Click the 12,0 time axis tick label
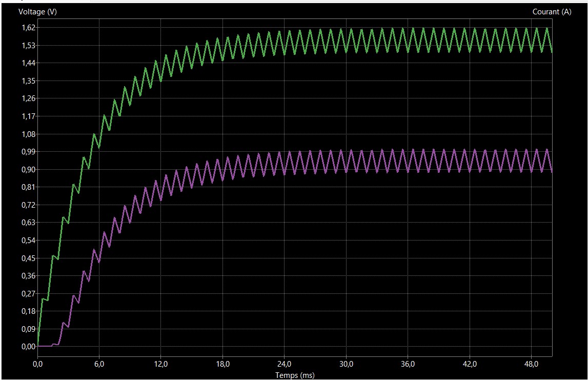Screen dimensions: 588x380 [x=161, y=364]
